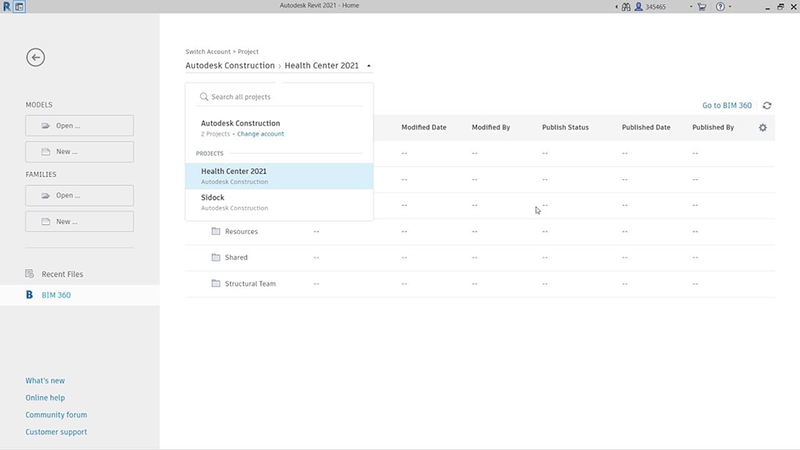This screenshot has height=450, width=800.
Task: Select Recent Files in the sidebar
Action: tap(80, 274)
